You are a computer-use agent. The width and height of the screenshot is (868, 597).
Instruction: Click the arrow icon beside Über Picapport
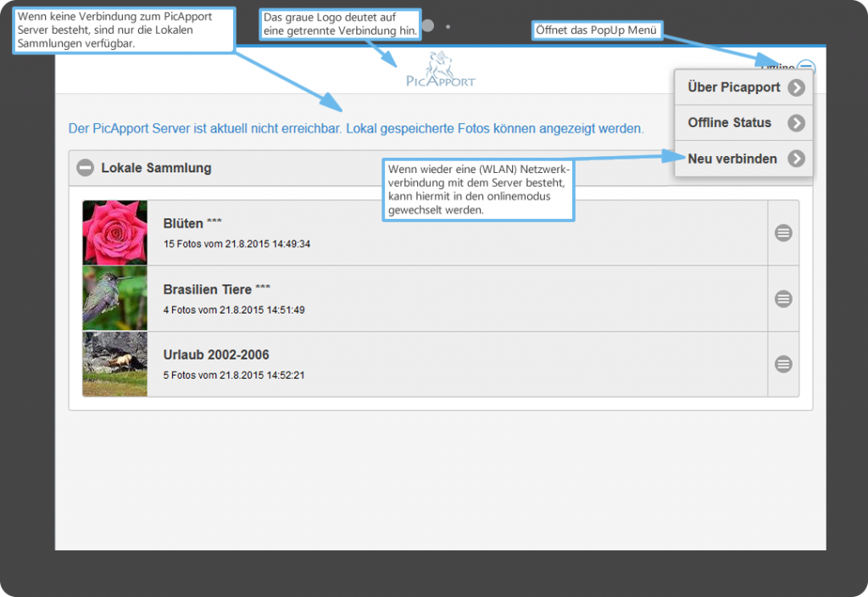point(796,87)
